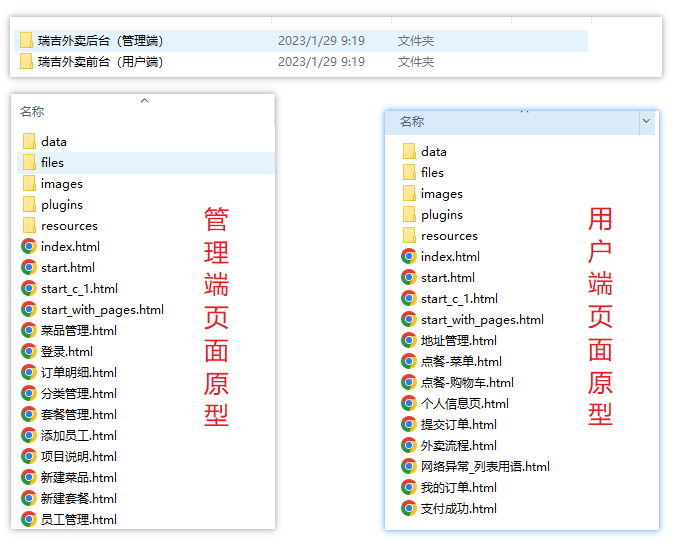Select 2023/1/29 9:19 date of 管理端 folder
Image resolution: width=679 pixels, height=545 pixels.
pyautogui.click(x=321, y=41)
